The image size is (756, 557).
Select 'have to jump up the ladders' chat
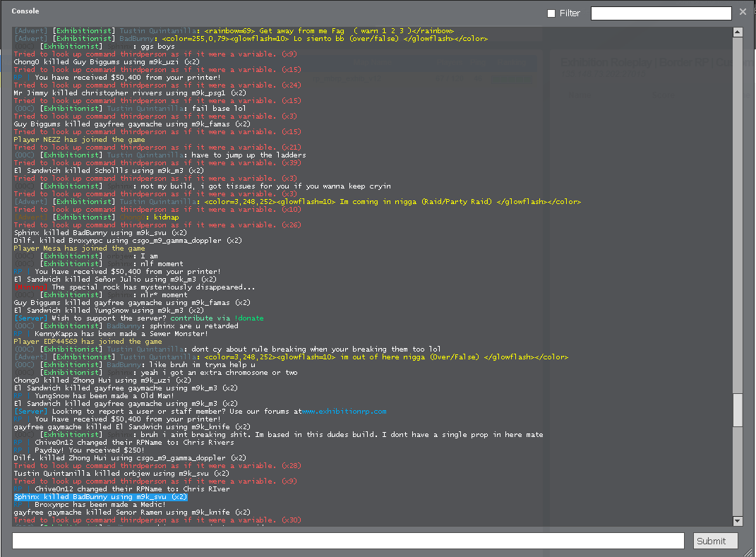[x=160, y=155]
